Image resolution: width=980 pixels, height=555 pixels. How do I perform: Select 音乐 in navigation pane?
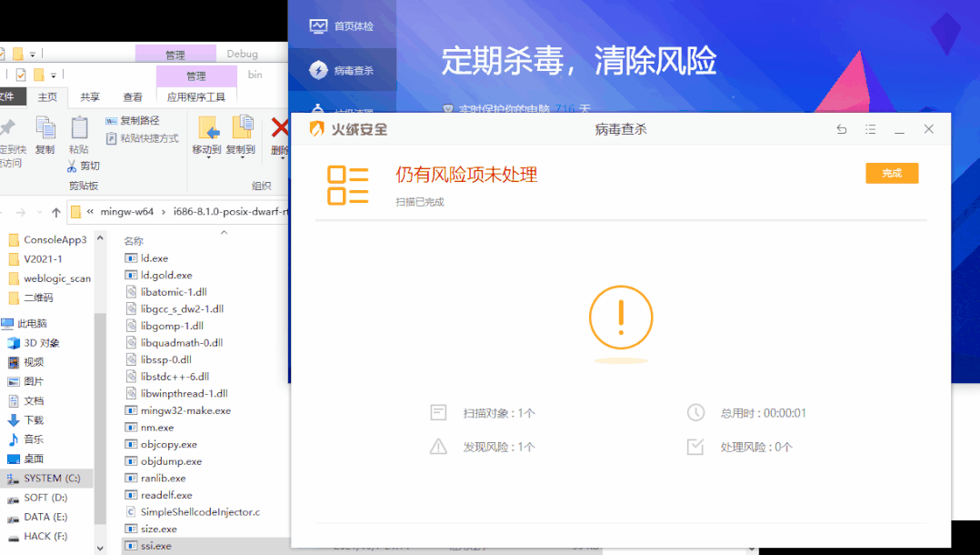(25, 439)
